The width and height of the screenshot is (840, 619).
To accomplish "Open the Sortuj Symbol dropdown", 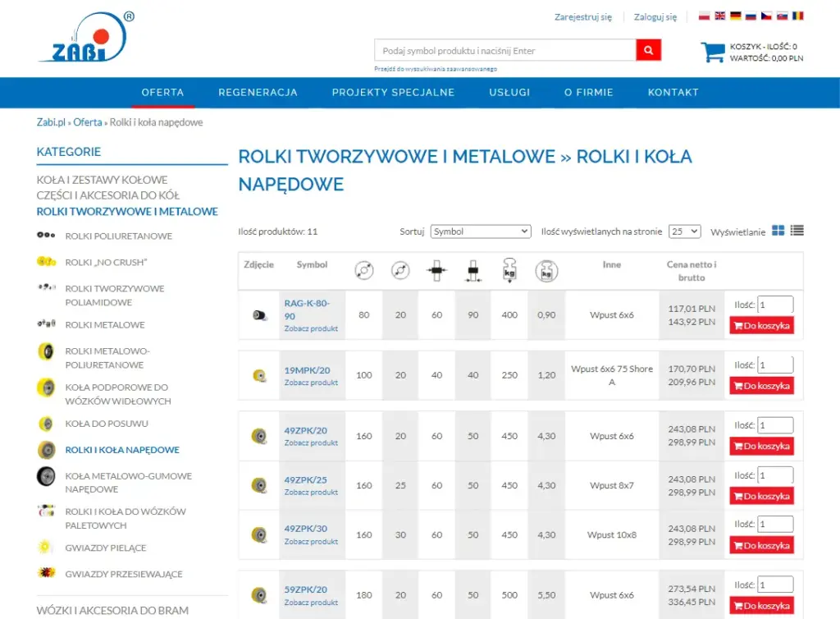I will click(x=481, y=232).
